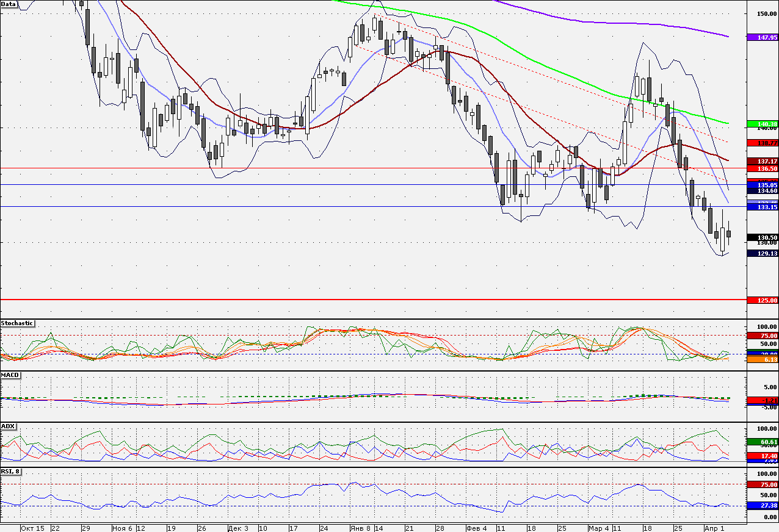This screenshot has width=779, height=532.
Task: Select the green 60.61 ADX value tag
Action: point(763,441)
